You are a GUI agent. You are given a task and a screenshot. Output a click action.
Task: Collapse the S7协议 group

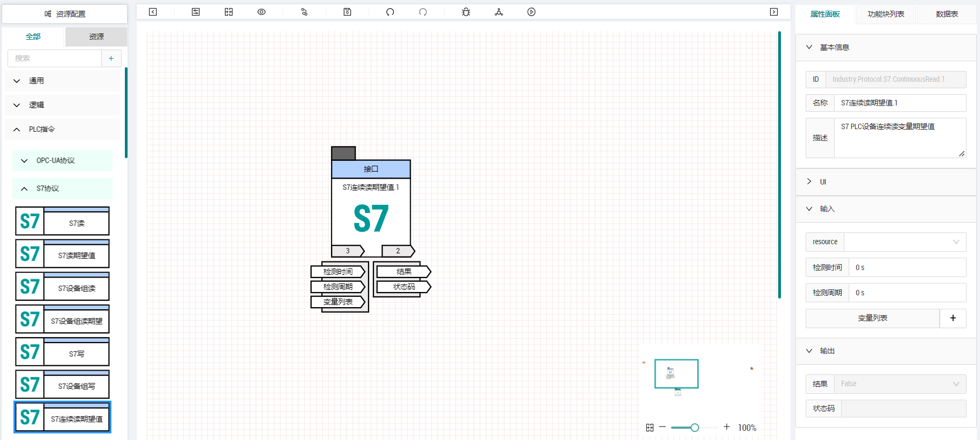(x=62, y=189)
